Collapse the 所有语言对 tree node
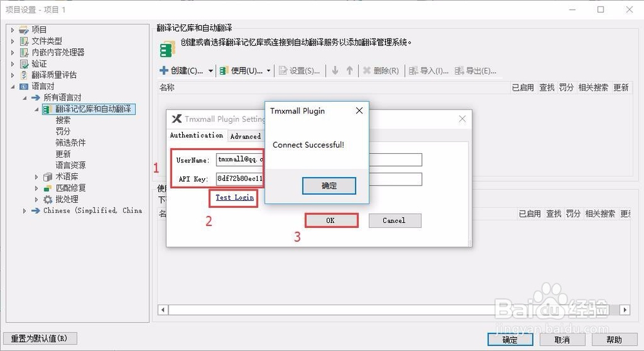 tap(24, 98)
